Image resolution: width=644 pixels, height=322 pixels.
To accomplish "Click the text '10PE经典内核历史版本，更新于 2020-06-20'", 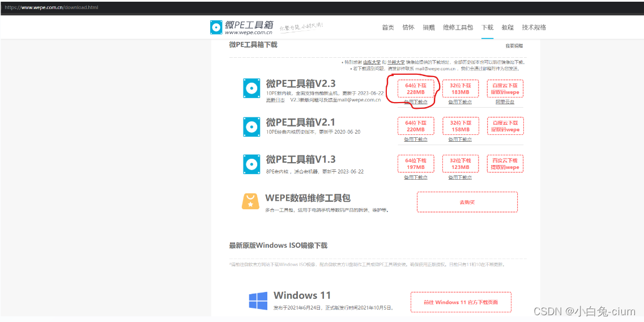I will 313,132.
